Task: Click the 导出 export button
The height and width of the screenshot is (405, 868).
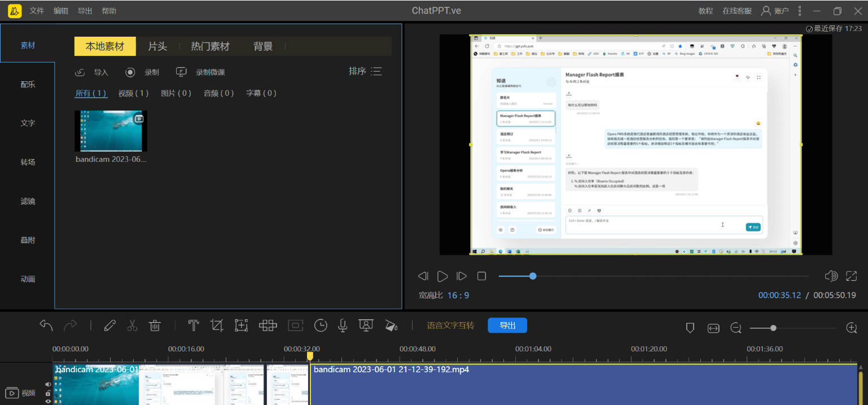Action: click(x=507, y=325)
